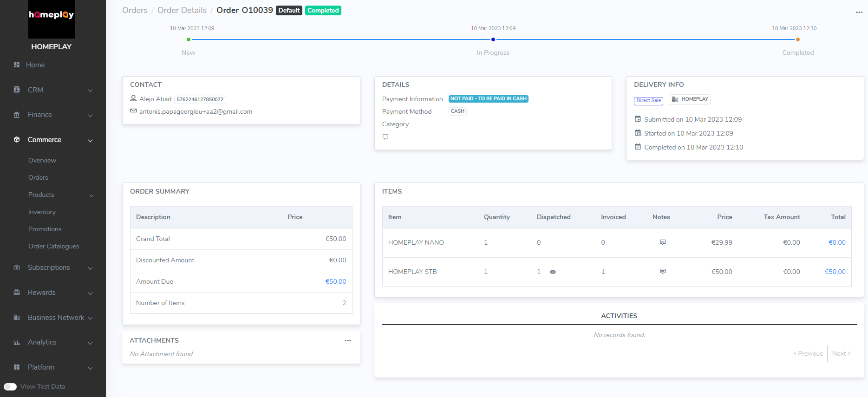Click the Homeplay logo image
Screen dimensions: 868x397
51,19
